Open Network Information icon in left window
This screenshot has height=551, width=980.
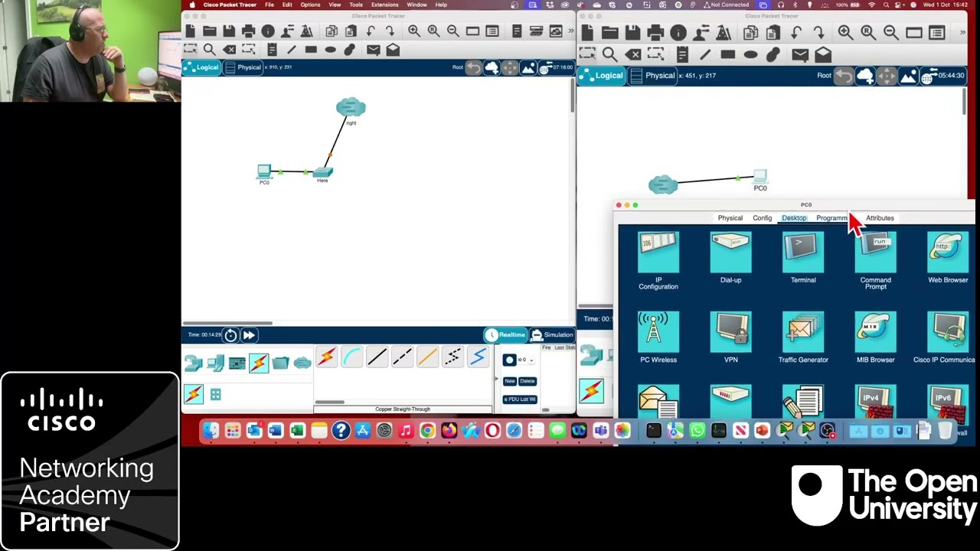pyautogui.click(x=268, y=31)
